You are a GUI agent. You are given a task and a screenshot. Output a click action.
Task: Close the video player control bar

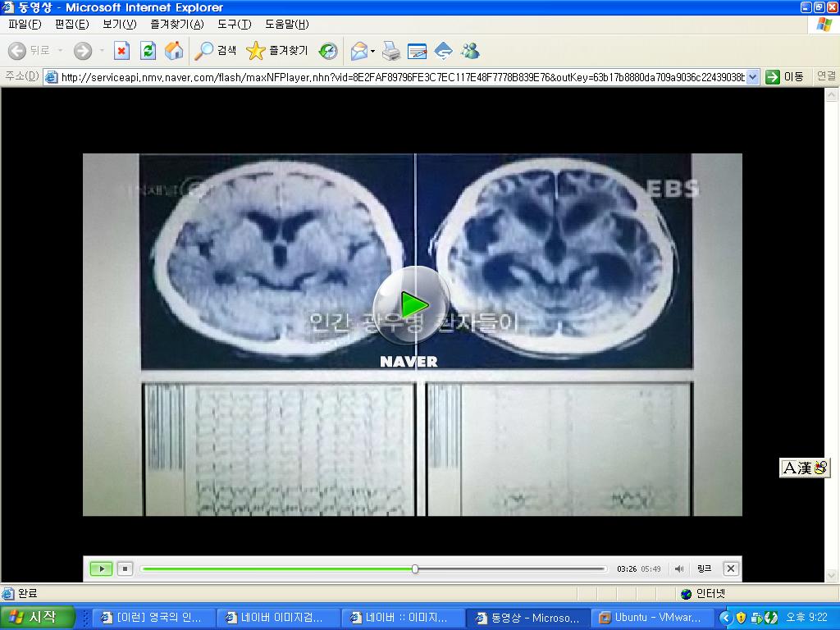point(731,568)
